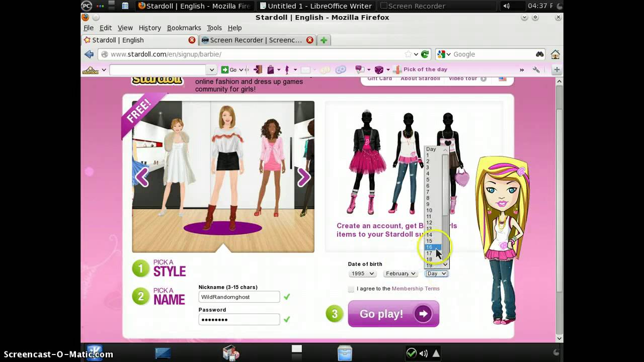Open the Edit menu
Screen dimensions: 644x362
point(106,28)
